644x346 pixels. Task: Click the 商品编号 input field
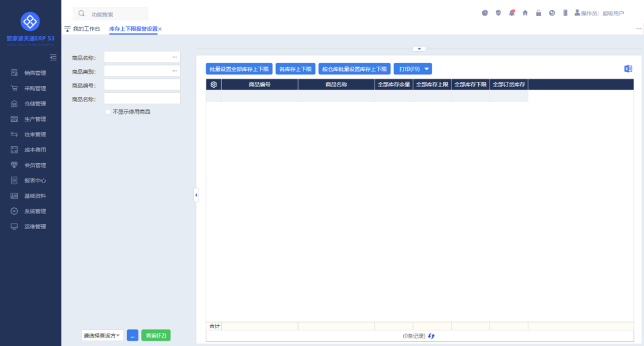tap(142, 85)
